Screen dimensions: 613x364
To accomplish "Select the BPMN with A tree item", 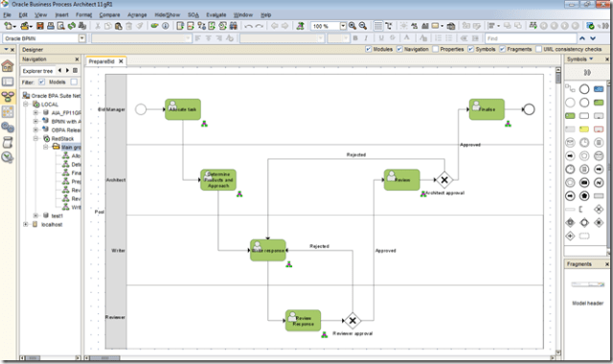I will click(66, 122).
